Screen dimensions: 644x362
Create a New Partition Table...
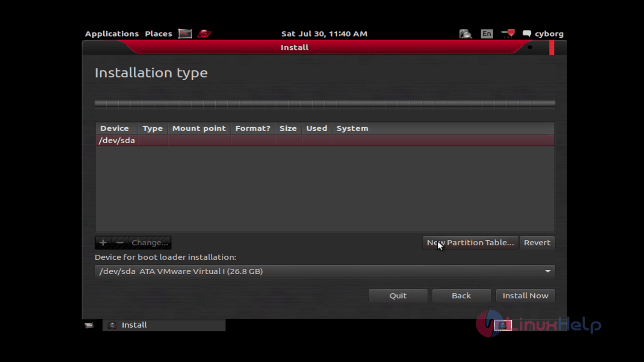[470, 242]
